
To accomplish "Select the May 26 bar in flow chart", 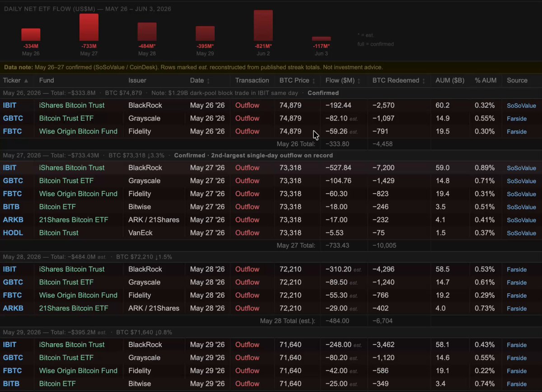I will 31,35.
